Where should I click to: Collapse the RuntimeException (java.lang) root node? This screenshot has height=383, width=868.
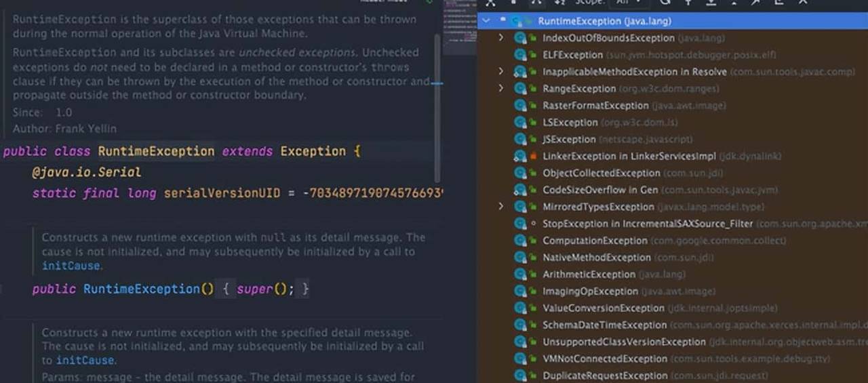(486, 21)
